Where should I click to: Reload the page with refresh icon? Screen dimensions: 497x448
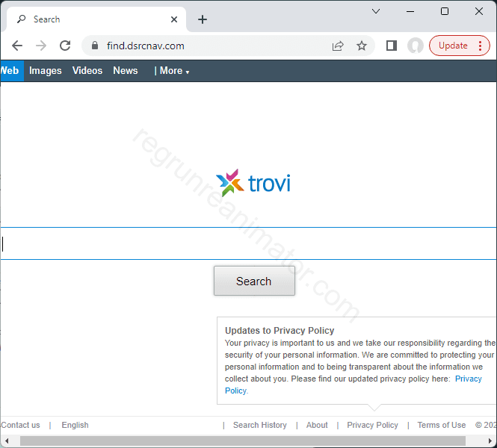click(65, 46)
